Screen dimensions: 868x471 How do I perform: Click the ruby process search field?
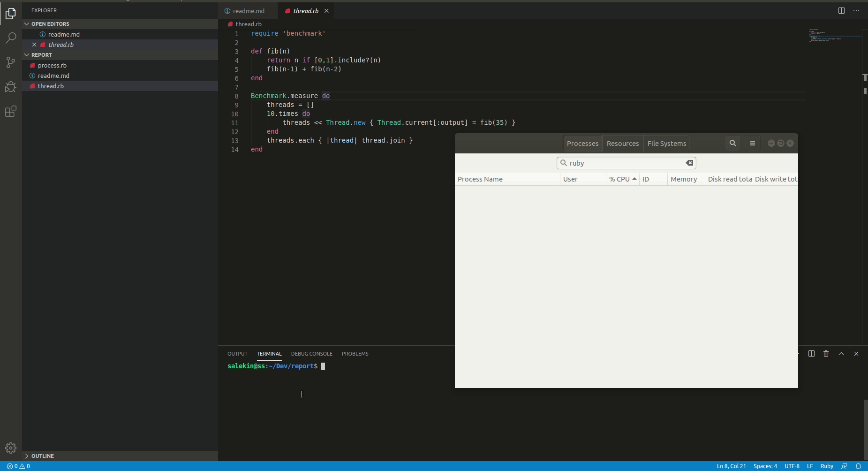[624, 163]
